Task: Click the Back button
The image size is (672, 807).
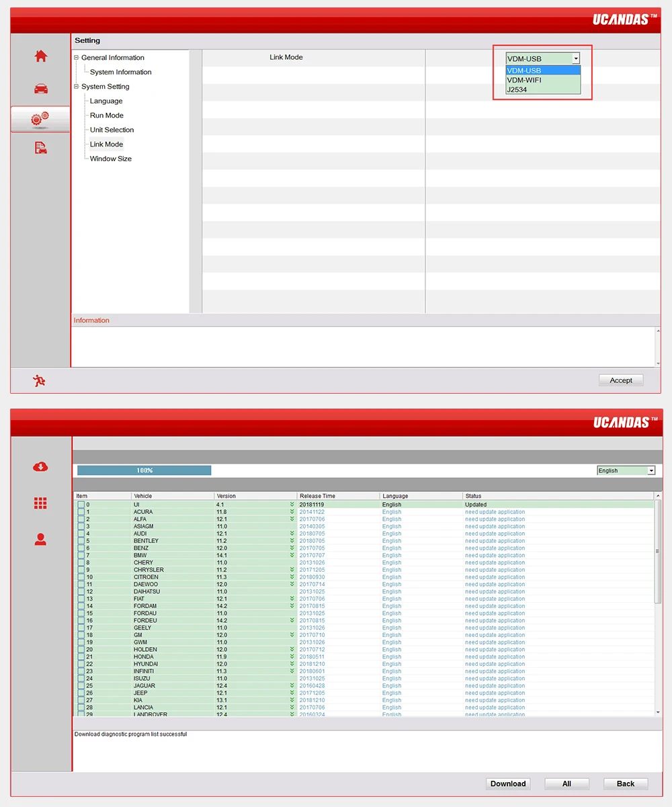Action: click(x=626, y=783)
